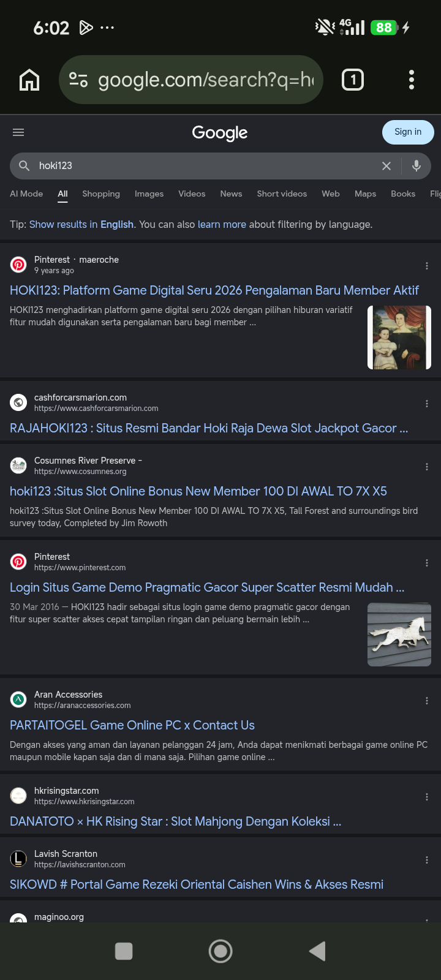The height and width of the screenshot is (980, 441).
Task: Tap https://www.cosumnes.org URL text
Action: tap(80, 472)
